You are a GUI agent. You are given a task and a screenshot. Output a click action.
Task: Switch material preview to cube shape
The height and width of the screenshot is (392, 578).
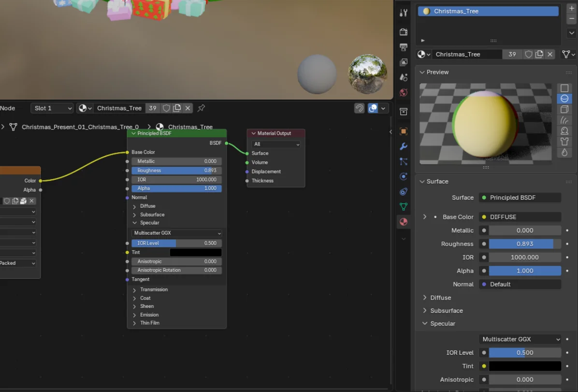(x=564, y=110)
